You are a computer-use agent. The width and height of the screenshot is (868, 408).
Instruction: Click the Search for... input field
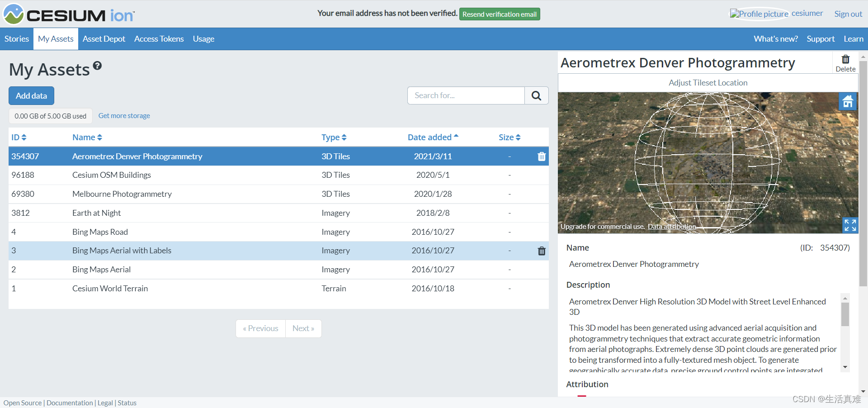point(466,95)
